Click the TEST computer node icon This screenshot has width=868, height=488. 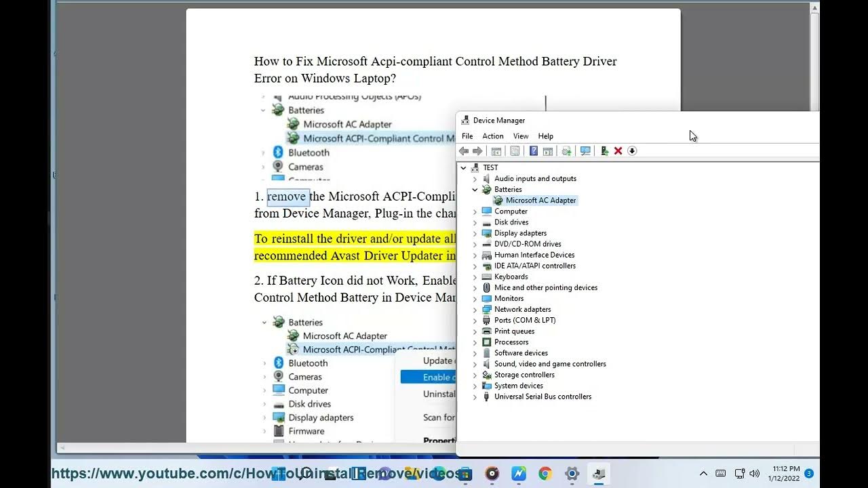[x=475, y=167]
